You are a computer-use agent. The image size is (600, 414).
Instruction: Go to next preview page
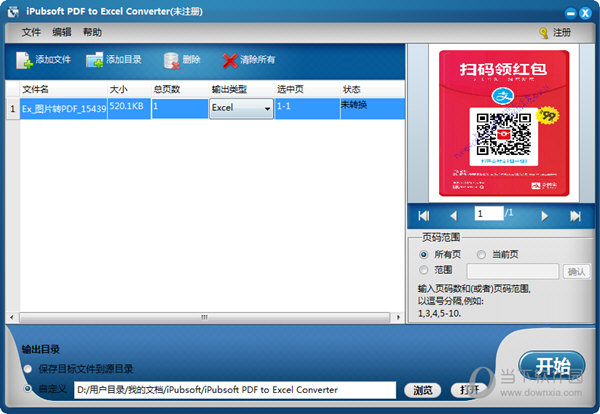point(545,216)
